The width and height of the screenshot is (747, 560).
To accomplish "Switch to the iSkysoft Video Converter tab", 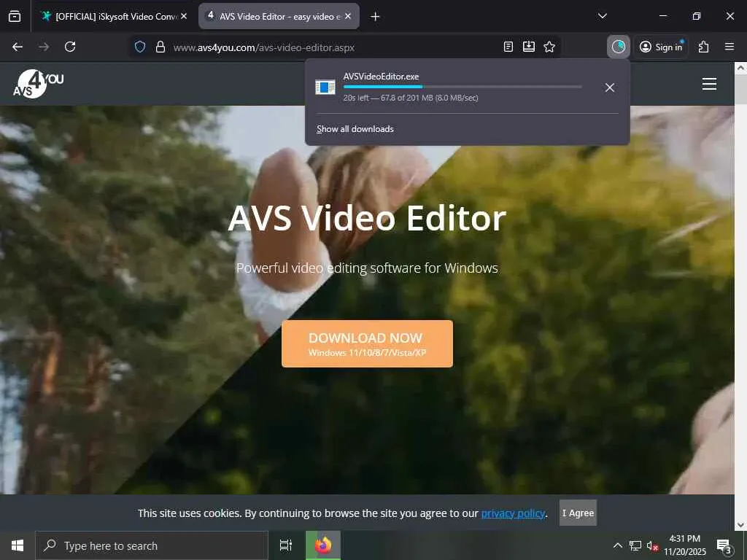I will click(x=114, y=16).
